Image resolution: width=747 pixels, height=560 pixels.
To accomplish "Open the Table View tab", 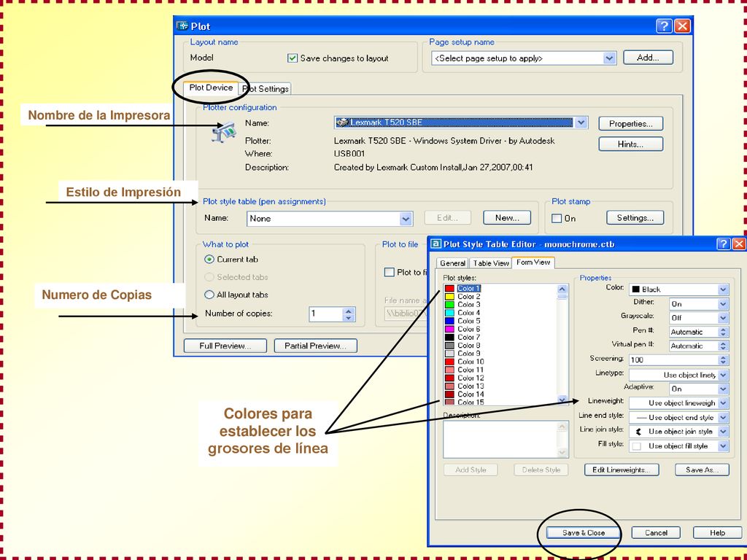I will point(491,262).
